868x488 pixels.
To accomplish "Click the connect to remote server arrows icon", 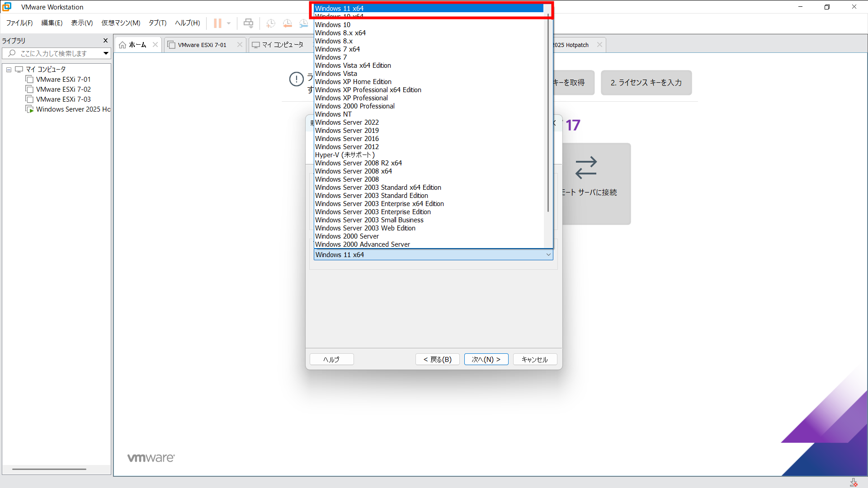I will [586, 168].
